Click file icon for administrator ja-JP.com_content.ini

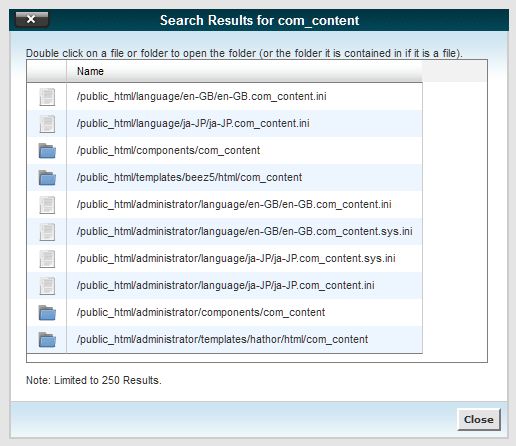47,286
